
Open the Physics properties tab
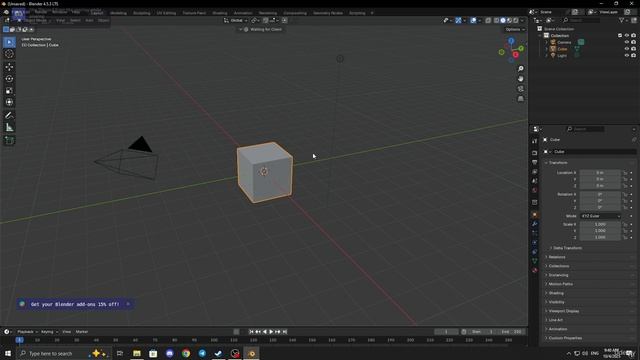(x=535, y=242)
